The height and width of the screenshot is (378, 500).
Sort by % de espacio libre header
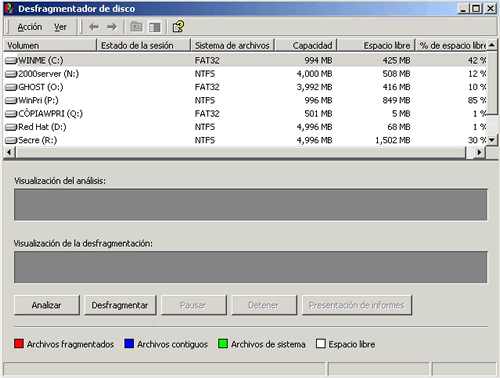451,45
